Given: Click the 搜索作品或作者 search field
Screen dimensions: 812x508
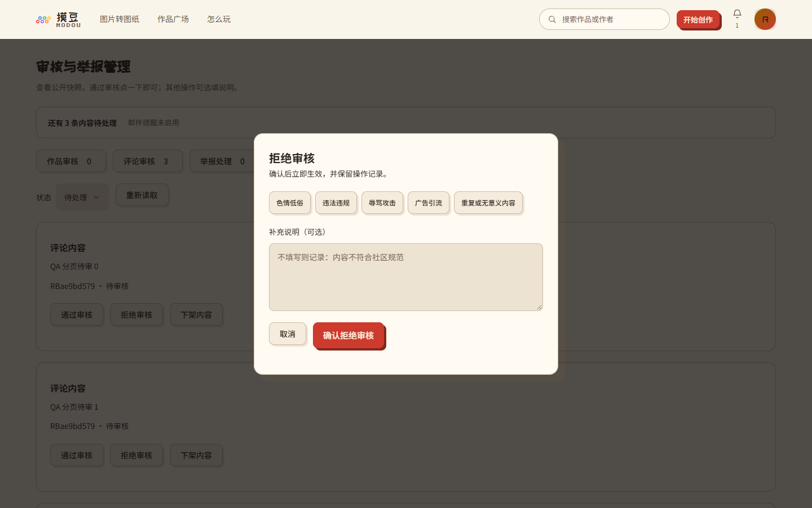Looking at the screenshot, I should click(x=604, y=19).
